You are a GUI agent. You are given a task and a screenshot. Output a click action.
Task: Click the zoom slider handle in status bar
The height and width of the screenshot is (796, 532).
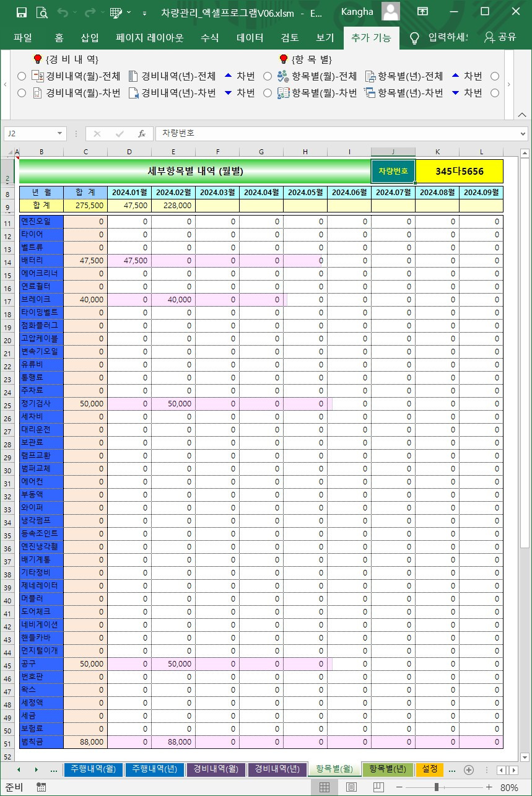click(x=437, y=787)
